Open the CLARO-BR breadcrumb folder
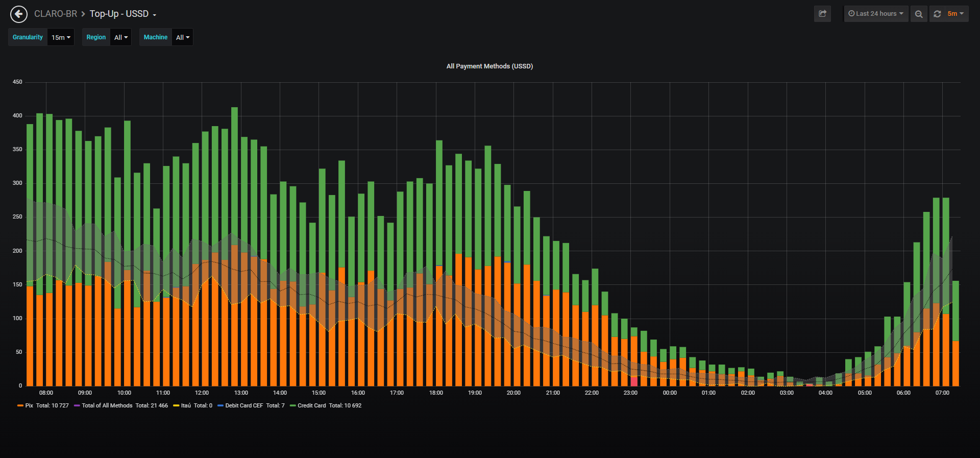Image resolution: width=980 pixels, height=458 pixels. tap(56, 14)
